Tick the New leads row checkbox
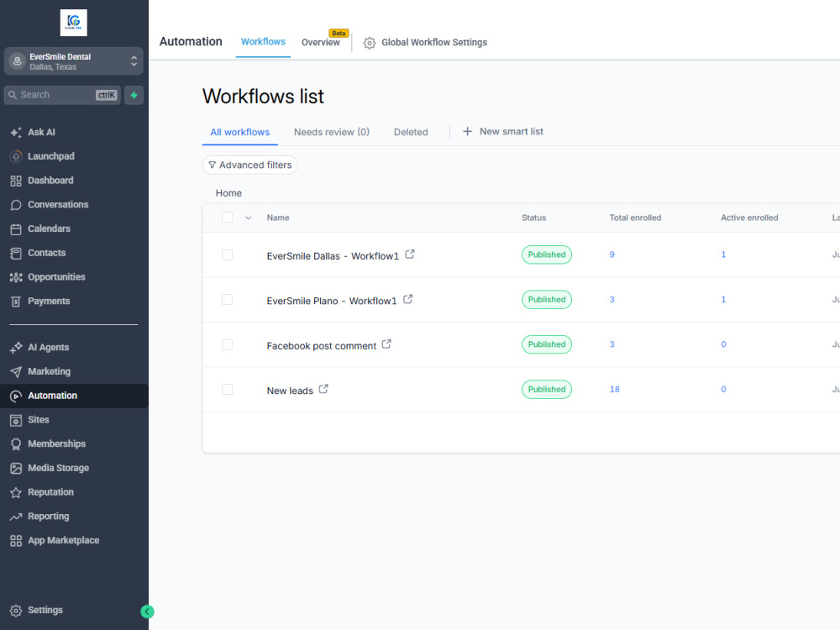The image size is (840, 630). 227,390
